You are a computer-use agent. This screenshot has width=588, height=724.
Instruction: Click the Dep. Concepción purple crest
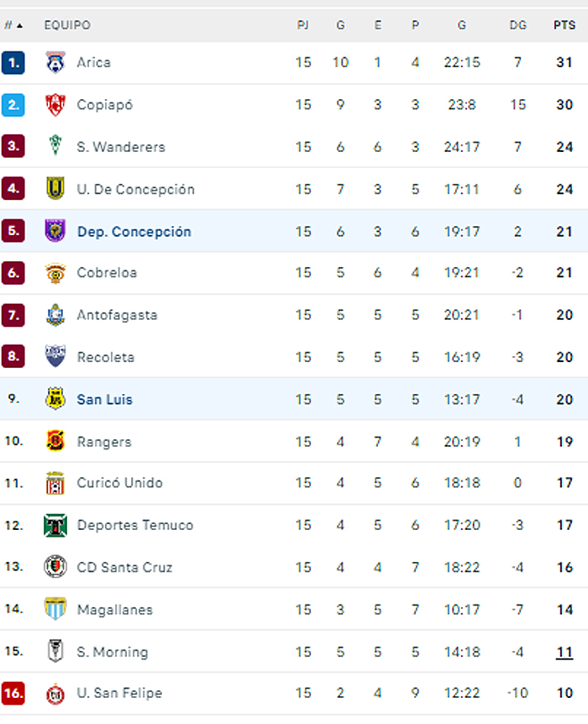55,230
